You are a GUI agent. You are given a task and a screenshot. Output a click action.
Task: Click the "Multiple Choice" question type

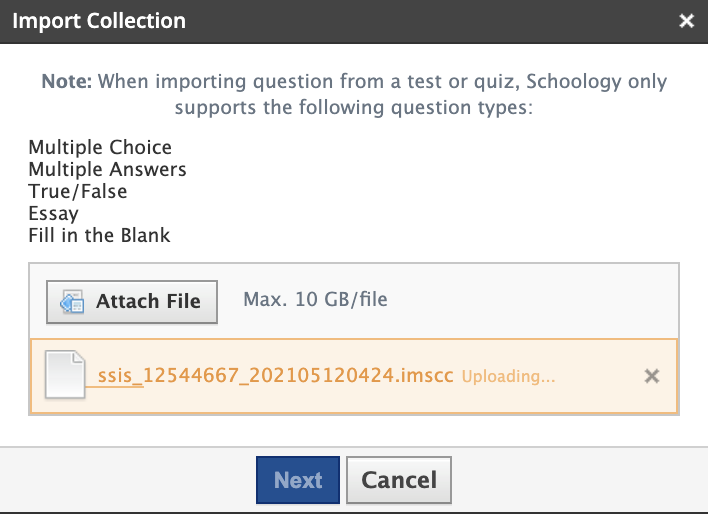[x=100, y=148]
